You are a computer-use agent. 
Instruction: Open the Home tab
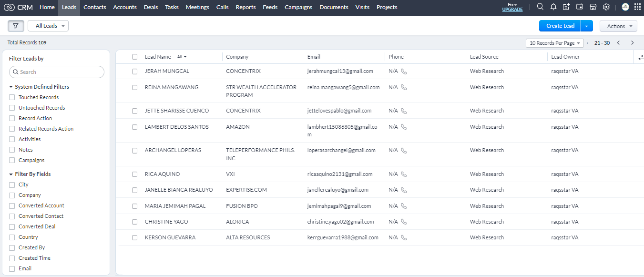pyautogui.click(x=47, y=7)
